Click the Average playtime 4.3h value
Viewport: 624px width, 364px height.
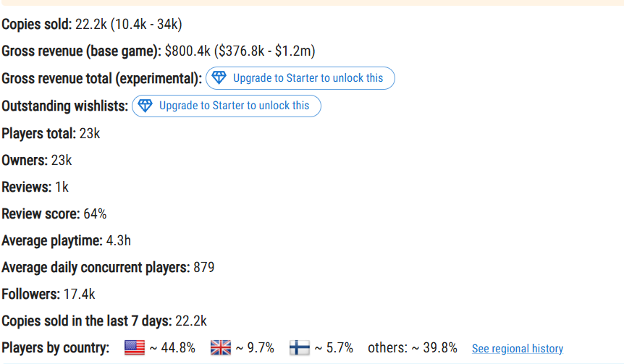point(118,241)
